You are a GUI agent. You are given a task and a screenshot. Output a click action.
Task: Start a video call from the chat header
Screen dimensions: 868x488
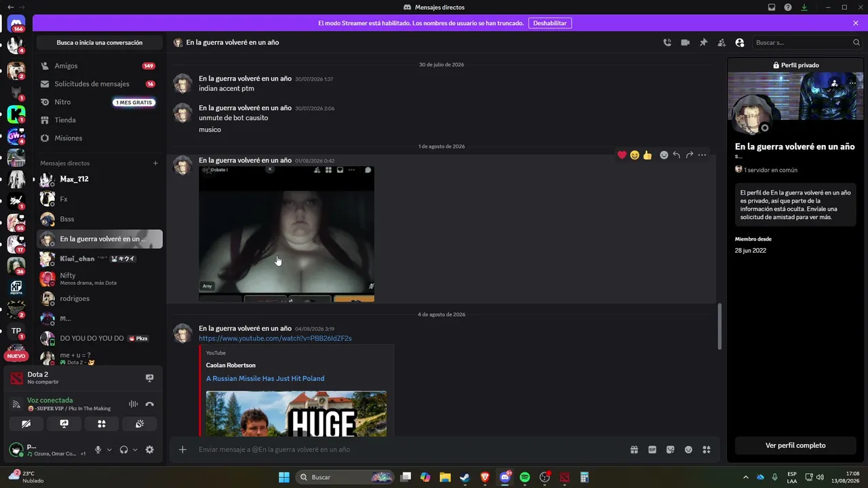[x=685, y=43]
